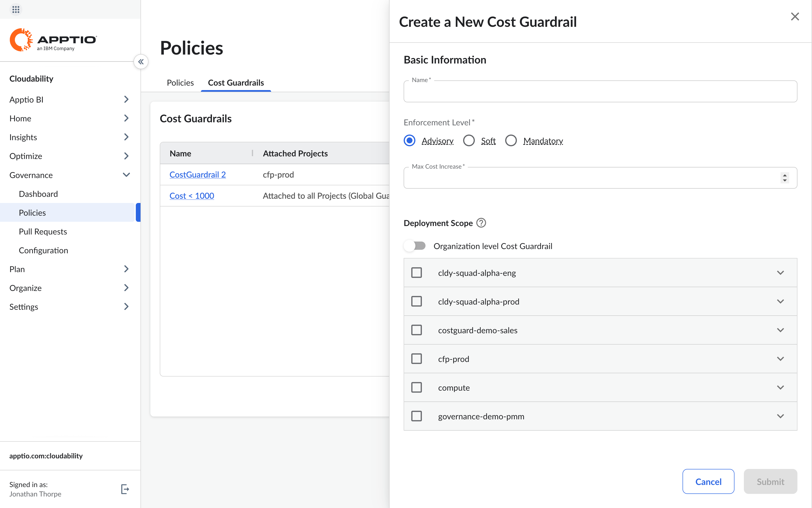Screen dimensions: 812x508
Task: Expand the cldy-squad-alpha-prod row
Action: tap(781, 301)
